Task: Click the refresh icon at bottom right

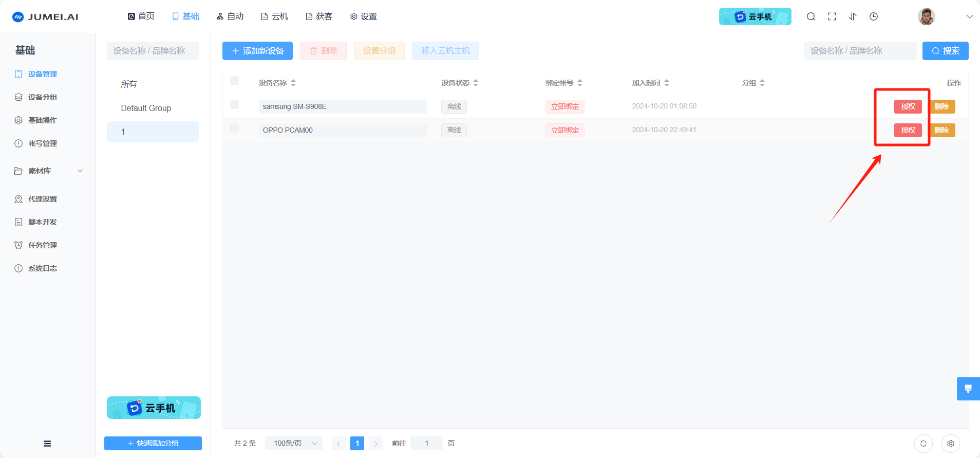Action: point(923,443)
